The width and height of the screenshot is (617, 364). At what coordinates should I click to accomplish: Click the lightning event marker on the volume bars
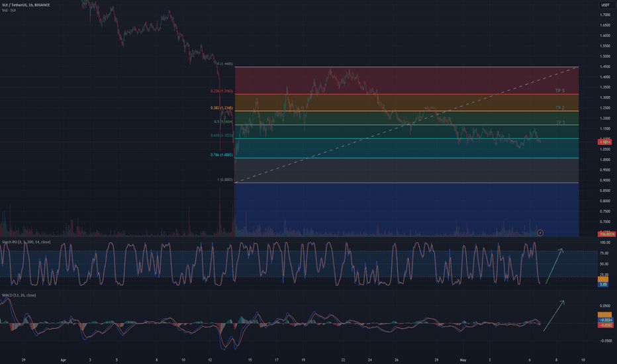tap(540, 233)
